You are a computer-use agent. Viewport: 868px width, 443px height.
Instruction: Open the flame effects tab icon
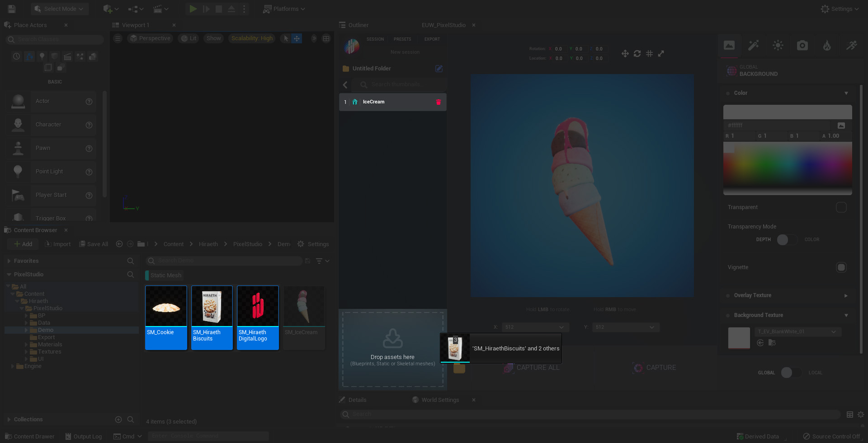tap(827, 45)
